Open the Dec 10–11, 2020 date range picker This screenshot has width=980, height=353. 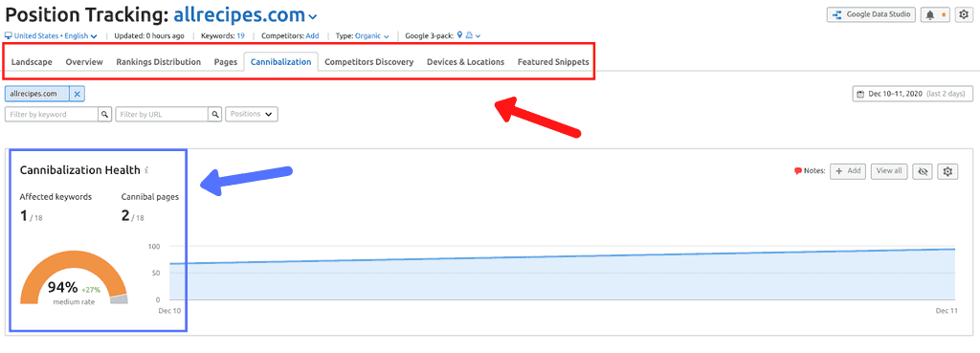tap(912, 94)
